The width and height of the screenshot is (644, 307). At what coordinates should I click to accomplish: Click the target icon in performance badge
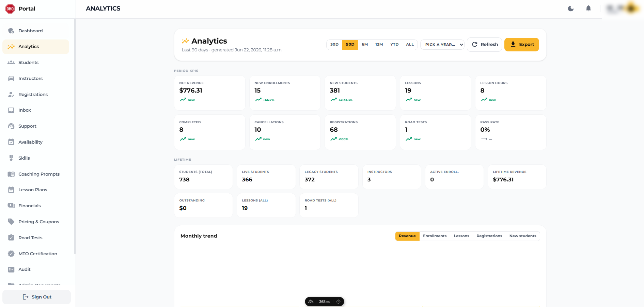point(338,302)
